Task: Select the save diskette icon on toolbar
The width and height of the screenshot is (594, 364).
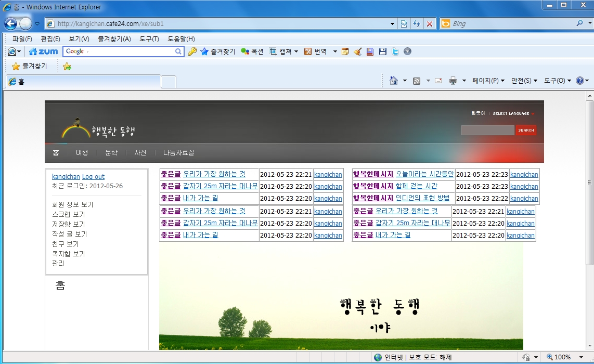Action: 382,51
